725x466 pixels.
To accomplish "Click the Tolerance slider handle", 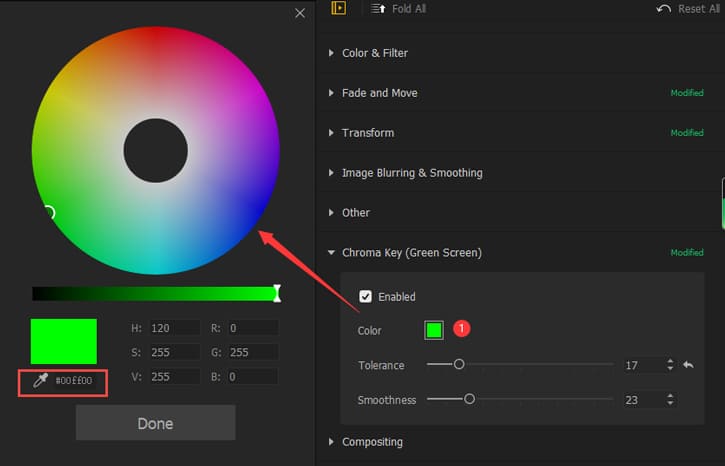I will (459, 365).
